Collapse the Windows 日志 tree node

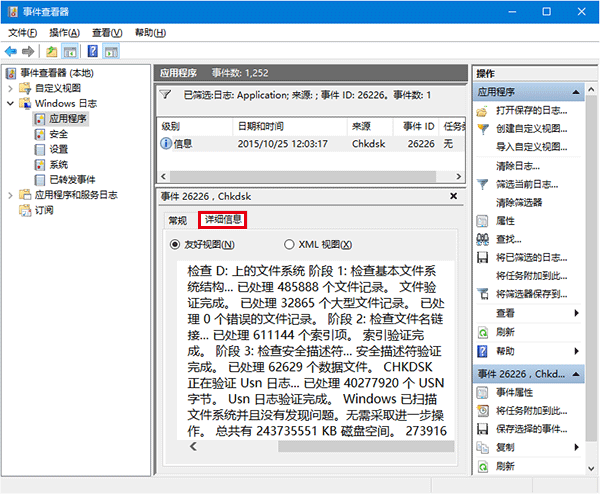(10, 103)
